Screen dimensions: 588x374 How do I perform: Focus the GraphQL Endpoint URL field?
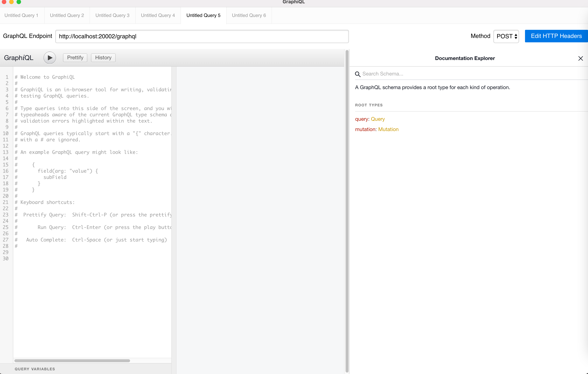point(202,36)
